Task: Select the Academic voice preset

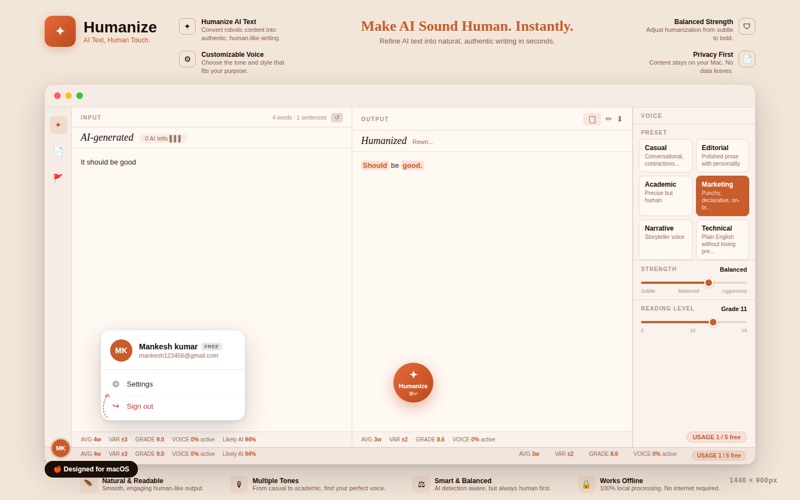Action: pyautogui.click(x=665, y=196)
